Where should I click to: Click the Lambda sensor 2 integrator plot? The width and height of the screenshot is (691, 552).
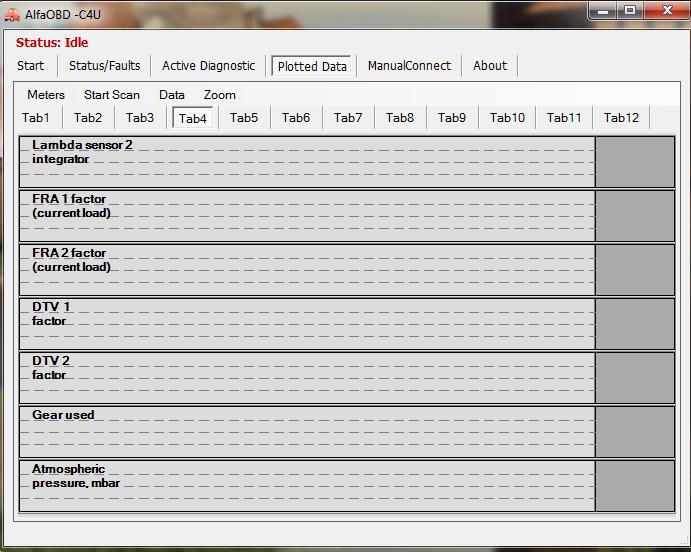(x=307, y=162)
